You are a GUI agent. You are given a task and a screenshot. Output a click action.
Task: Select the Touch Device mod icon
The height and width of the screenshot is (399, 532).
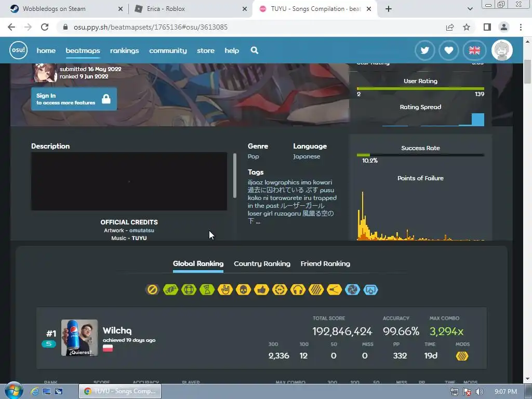370,290
